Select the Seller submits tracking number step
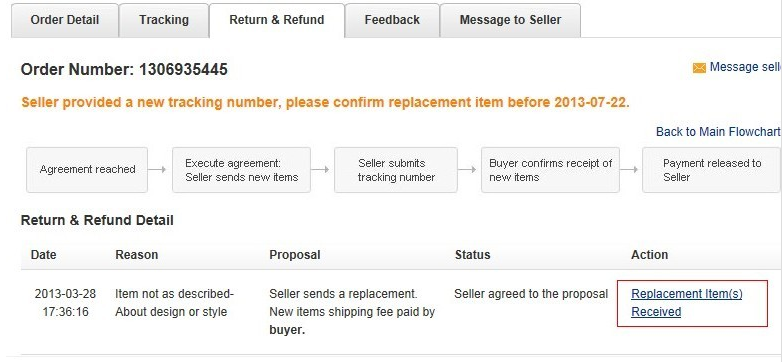The image size is (783, 362). click(x=395, y=170)
